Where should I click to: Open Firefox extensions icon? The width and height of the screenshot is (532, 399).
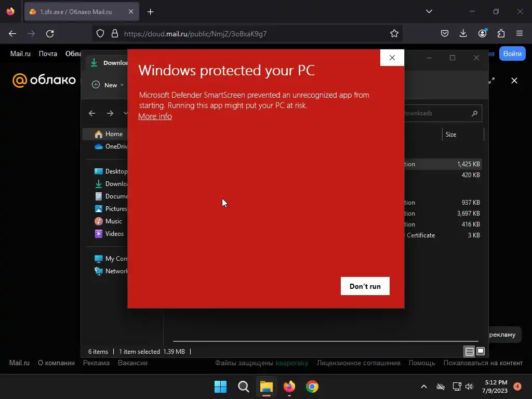pyautogui.click(x=501, y=34)
